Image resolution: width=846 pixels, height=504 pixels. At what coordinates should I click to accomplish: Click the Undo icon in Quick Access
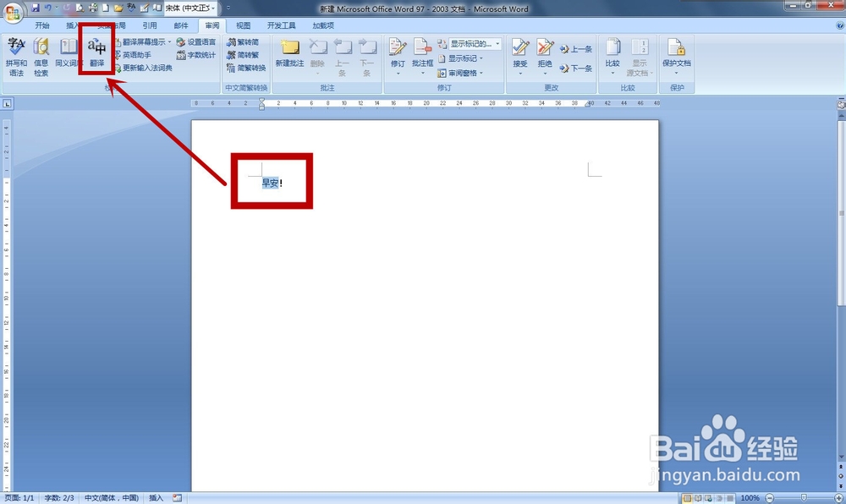48,8
